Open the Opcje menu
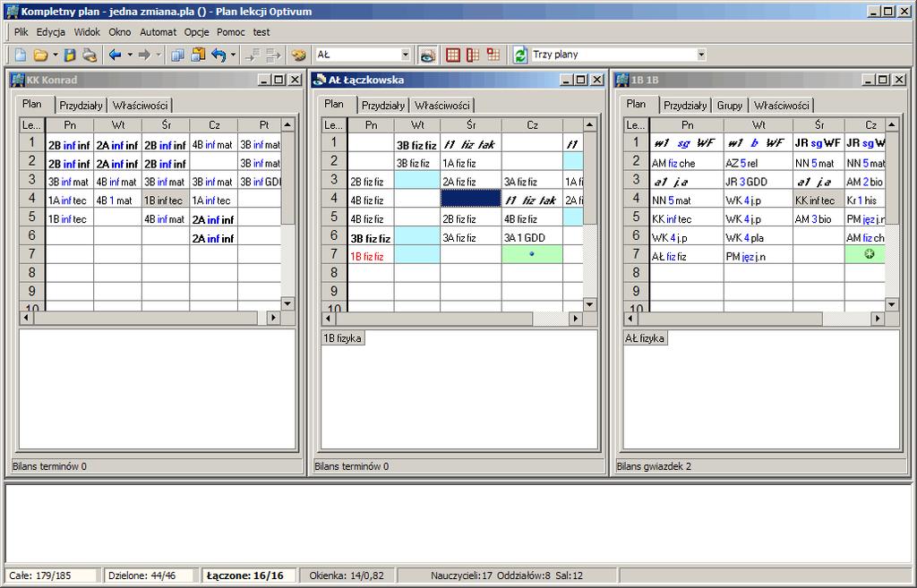917x588 pixels. coord(196,32)
